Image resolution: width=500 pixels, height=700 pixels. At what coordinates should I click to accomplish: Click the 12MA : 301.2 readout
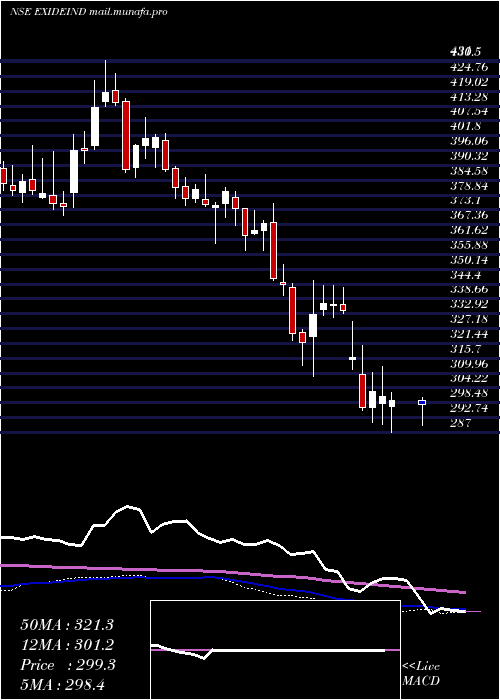[67, 644]
